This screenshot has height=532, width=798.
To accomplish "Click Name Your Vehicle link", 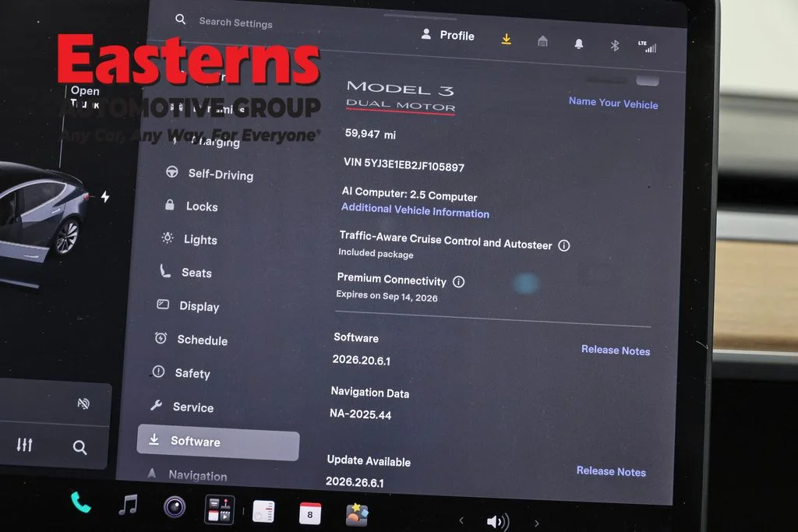I will tap(613, 103).
